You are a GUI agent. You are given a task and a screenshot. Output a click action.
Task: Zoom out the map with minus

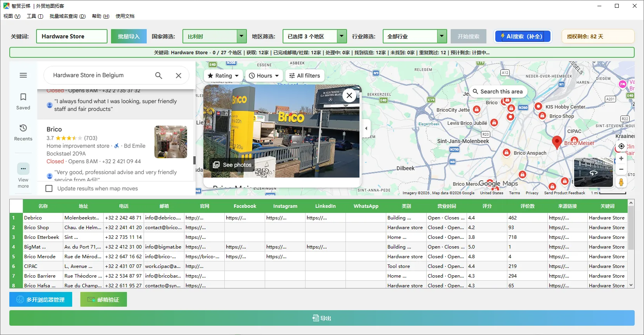pos(621,169)
